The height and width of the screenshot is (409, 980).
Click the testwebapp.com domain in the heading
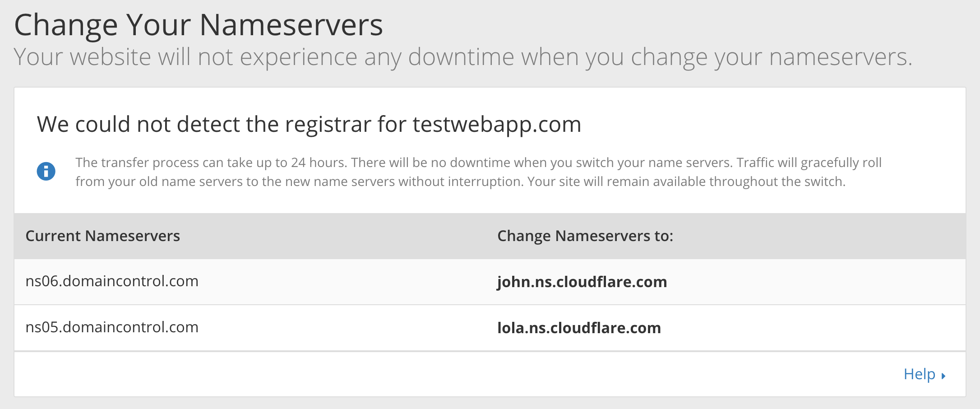[497, 125]
